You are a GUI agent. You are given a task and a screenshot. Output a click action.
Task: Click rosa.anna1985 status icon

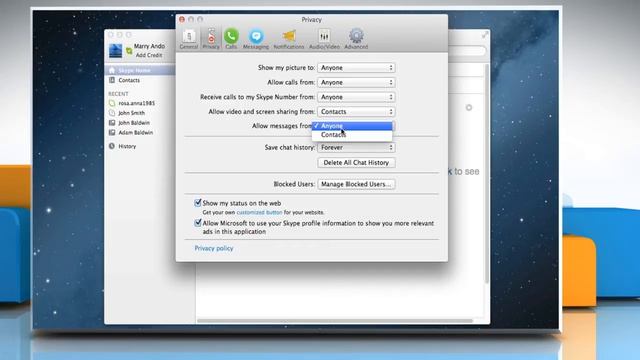pos(112,103)
